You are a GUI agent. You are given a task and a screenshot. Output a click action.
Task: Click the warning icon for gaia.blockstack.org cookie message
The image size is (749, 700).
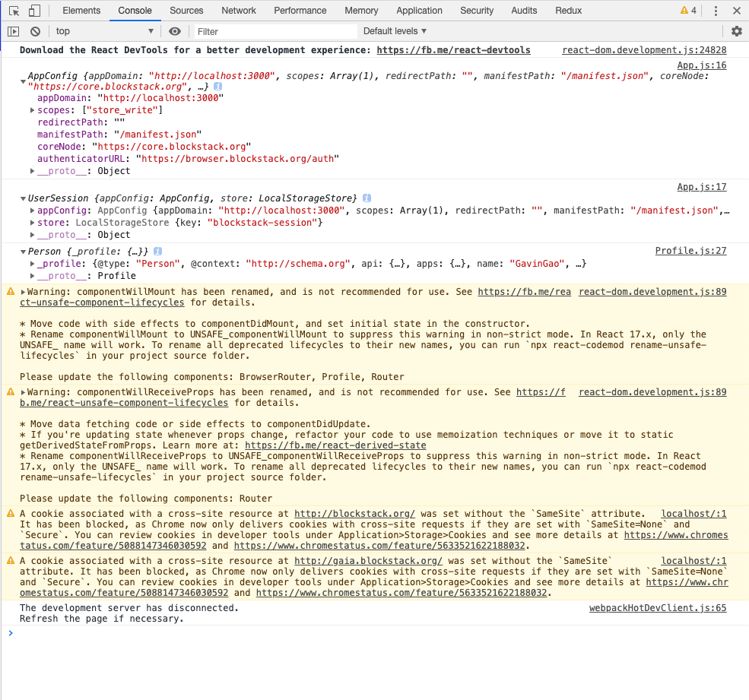pos(11,561)
